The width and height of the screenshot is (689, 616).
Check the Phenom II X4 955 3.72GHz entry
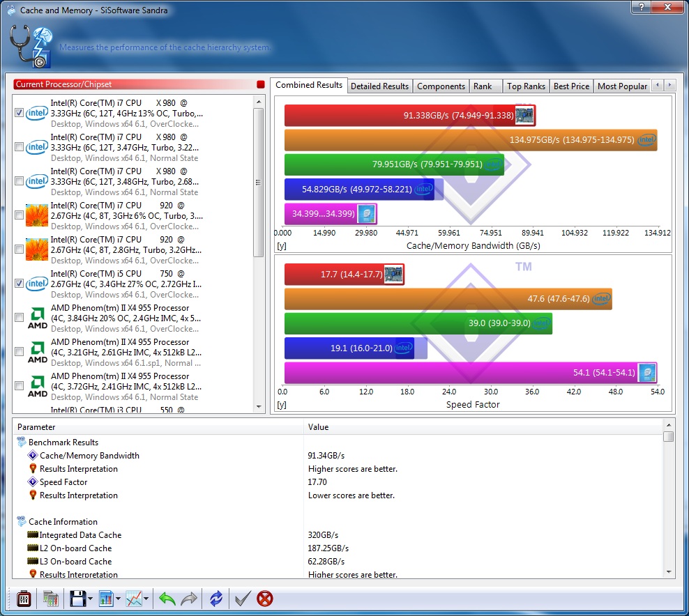tap(19, 386)
